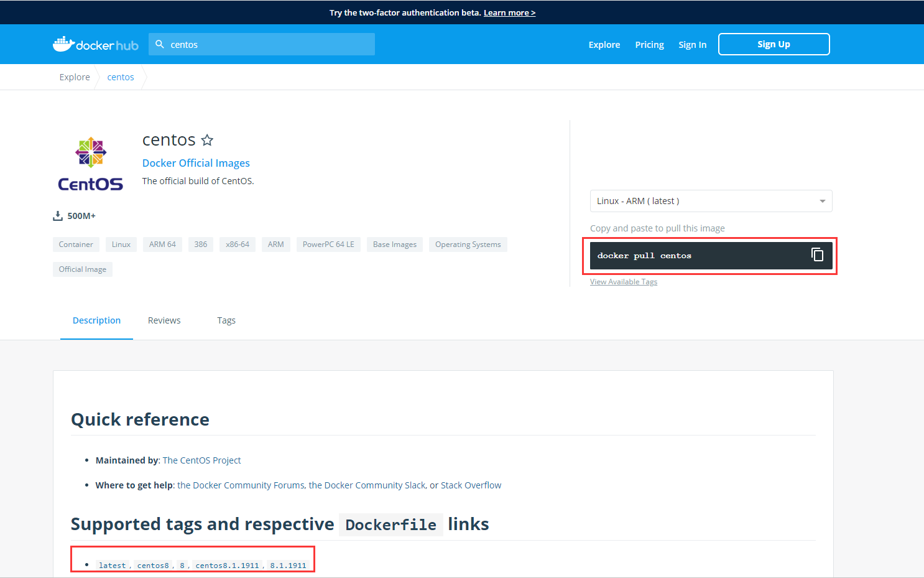Star the centos repository
Viewport: 924px width, 578px height.
tap(207, 140)
